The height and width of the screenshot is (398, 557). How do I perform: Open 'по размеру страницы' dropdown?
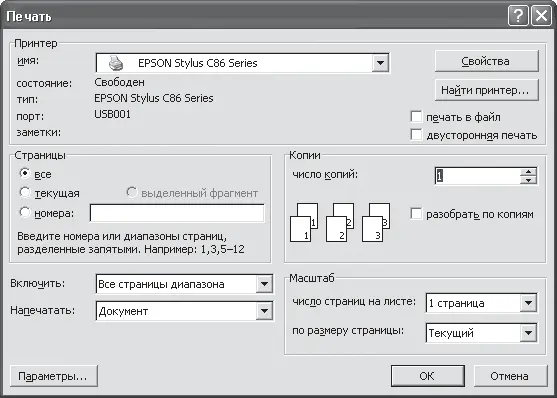tap(528, 333)
